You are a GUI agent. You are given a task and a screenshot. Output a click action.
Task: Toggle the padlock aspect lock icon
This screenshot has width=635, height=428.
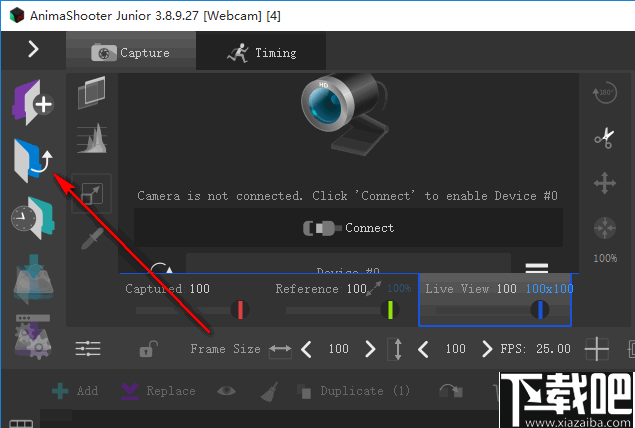(148, 349)
